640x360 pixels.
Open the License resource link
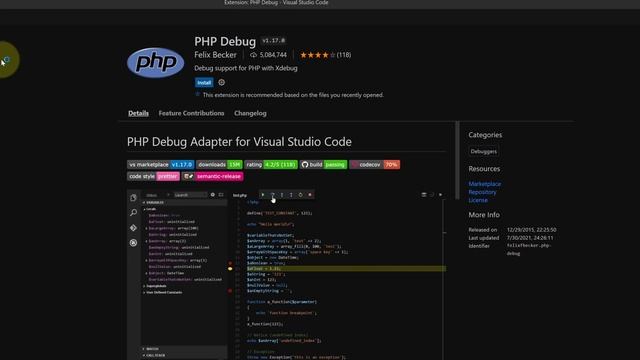[x=478, y=200]
